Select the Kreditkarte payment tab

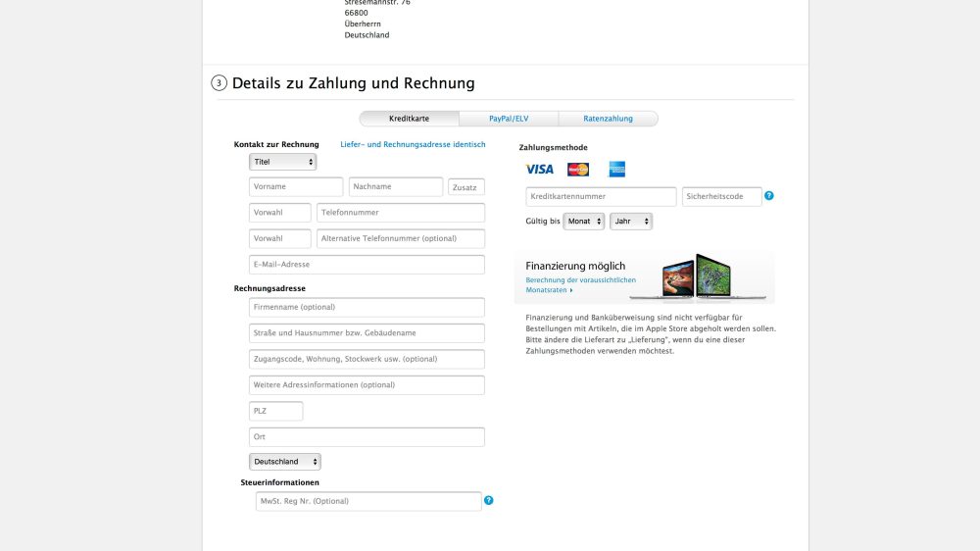[x=409, y=119]
